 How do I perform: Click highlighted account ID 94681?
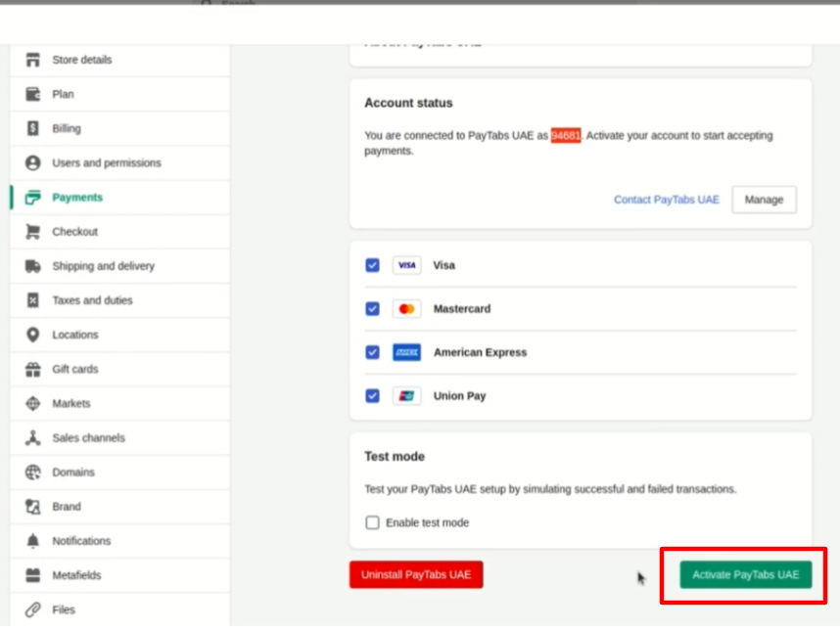pos(566,135)
